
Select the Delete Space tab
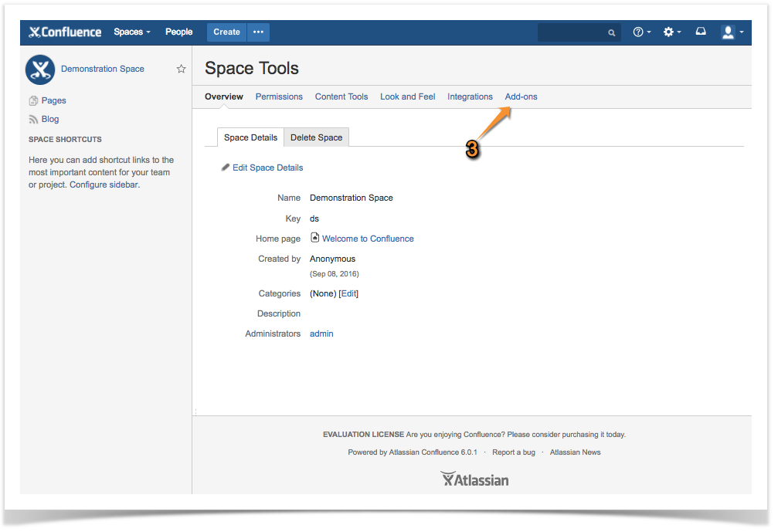(316, 137)
